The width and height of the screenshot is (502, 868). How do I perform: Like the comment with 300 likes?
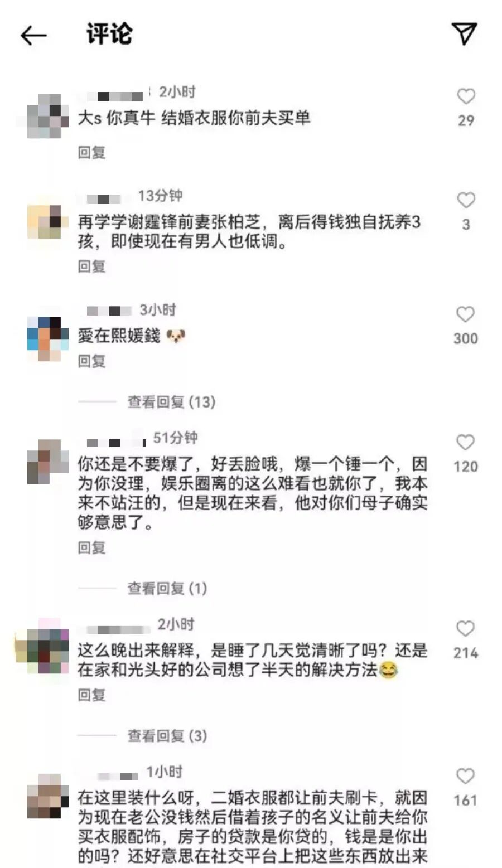(x=466, y=314)
